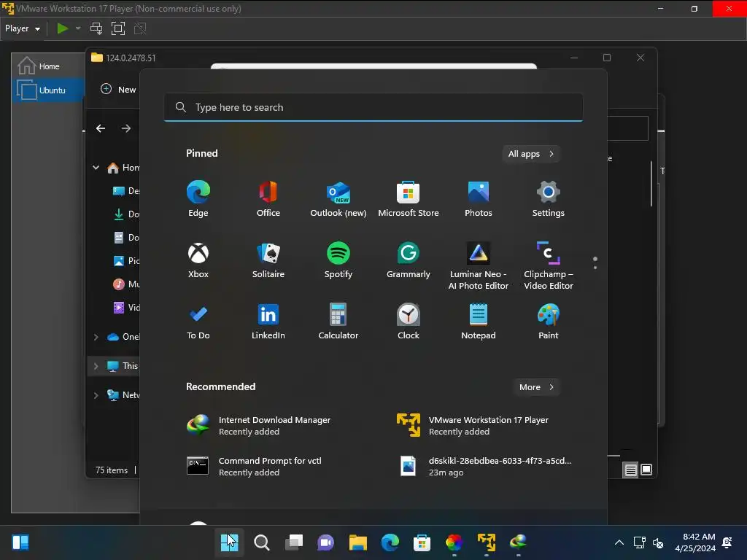Click the Start menu search box

(373, 107)
